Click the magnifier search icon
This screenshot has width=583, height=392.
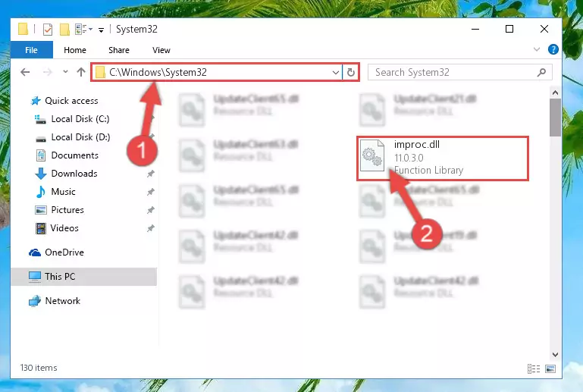point(541,72)
